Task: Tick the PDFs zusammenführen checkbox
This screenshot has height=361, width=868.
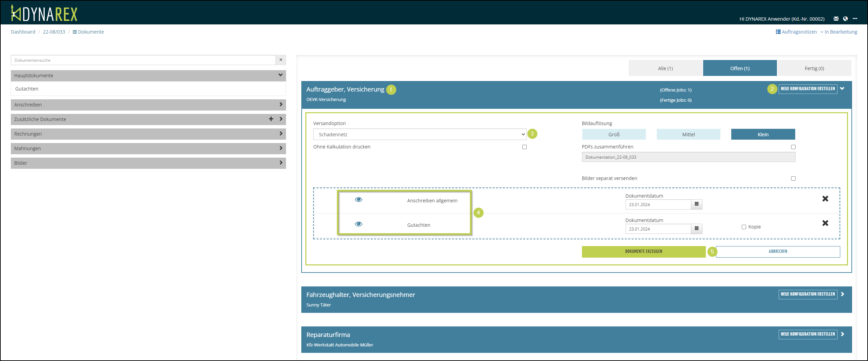Action: tap(793, 147)
